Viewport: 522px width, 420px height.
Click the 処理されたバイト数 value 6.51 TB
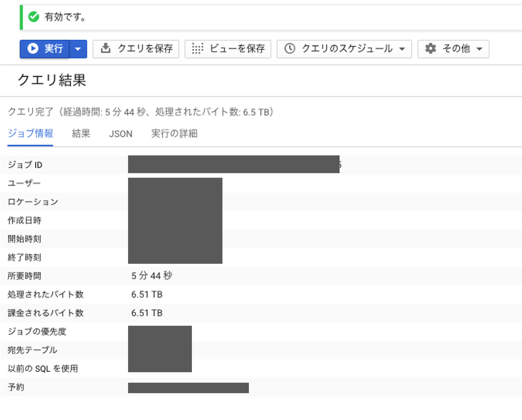coord(147,294)
